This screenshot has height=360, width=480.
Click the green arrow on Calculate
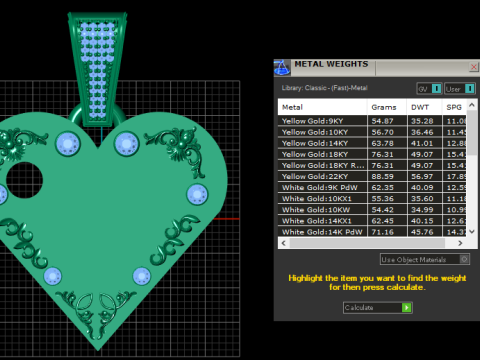(x=407, y=307)
